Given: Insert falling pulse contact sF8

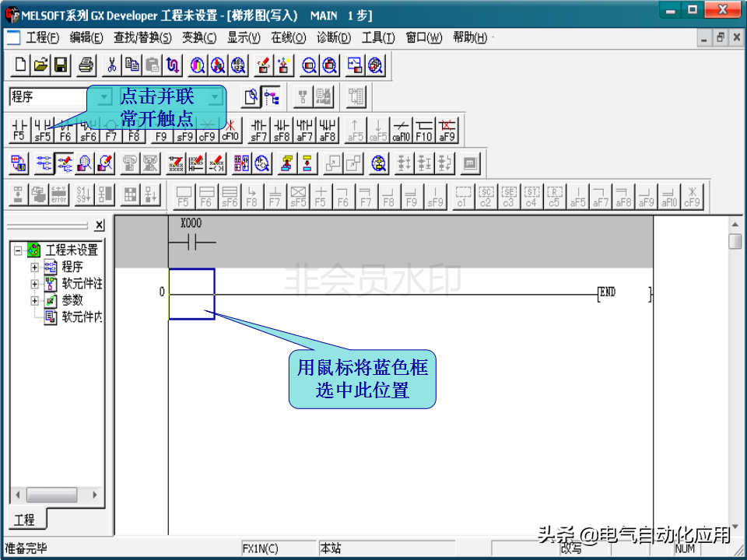Looking at the screenshot, I should click(x=282, y=130).
